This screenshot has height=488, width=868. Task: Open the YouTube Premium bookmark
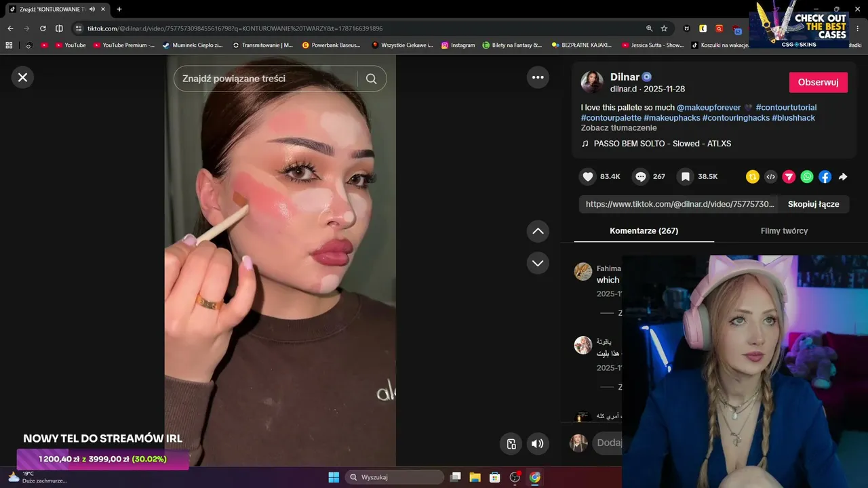(x=124, y=45)
